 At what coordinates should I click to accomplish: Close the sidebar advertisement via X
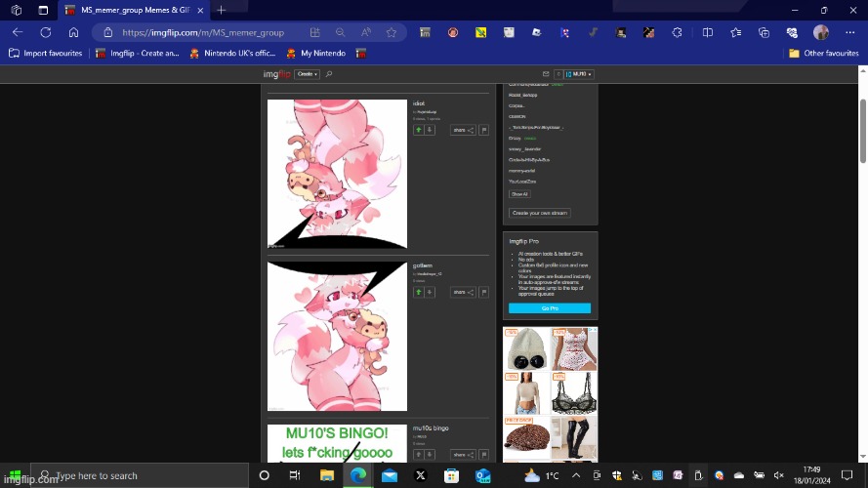pyautogui.click(x=594, y=330)
